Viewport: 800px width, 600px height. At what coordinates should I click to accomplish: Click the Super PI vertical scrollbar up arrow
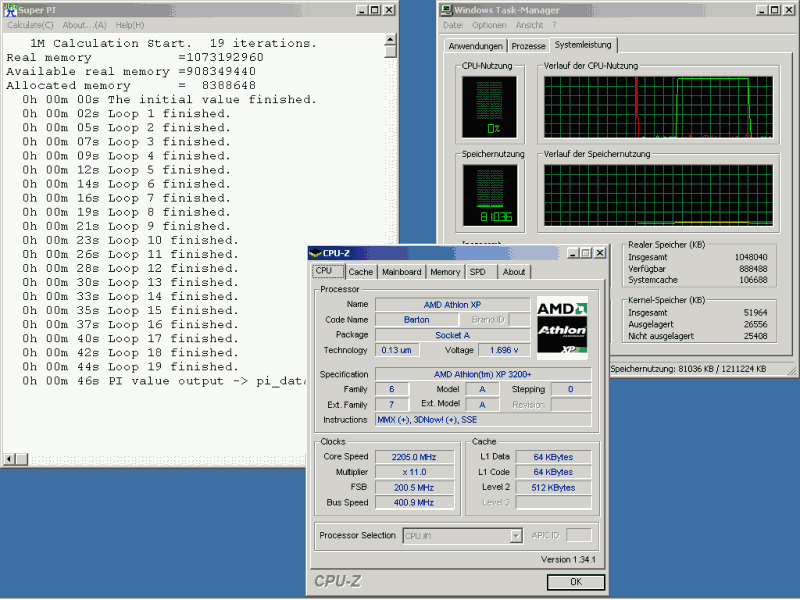[390, 39]
